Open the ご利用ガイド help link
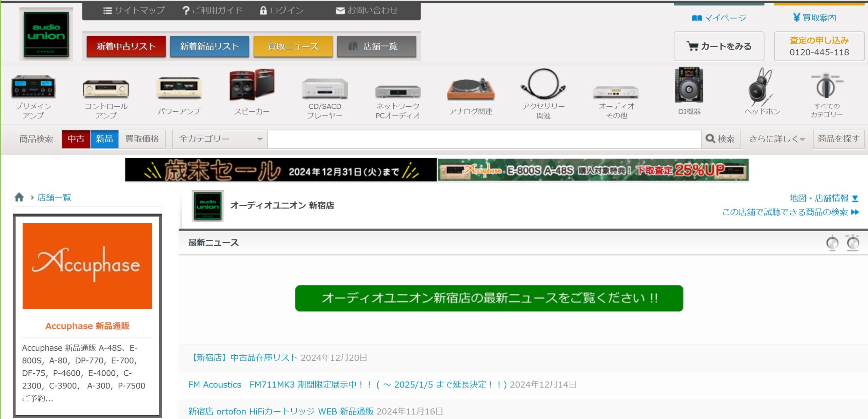 coord(212,11)
